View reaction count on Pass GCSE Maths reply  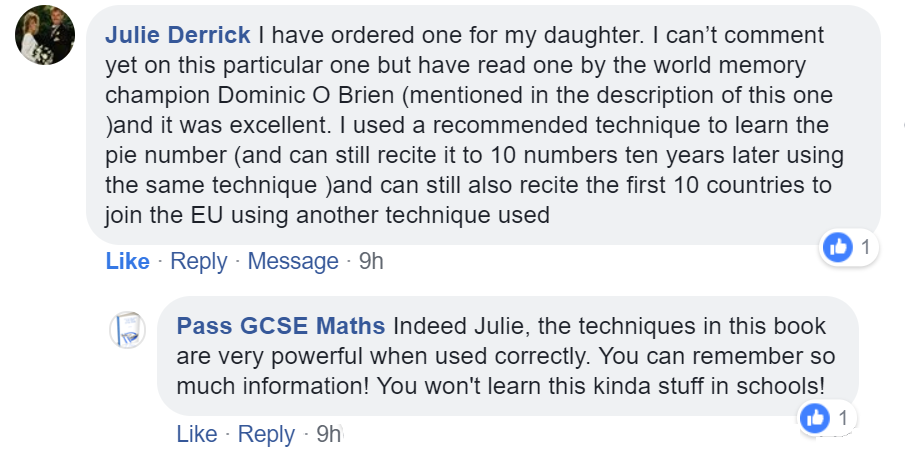843,419
